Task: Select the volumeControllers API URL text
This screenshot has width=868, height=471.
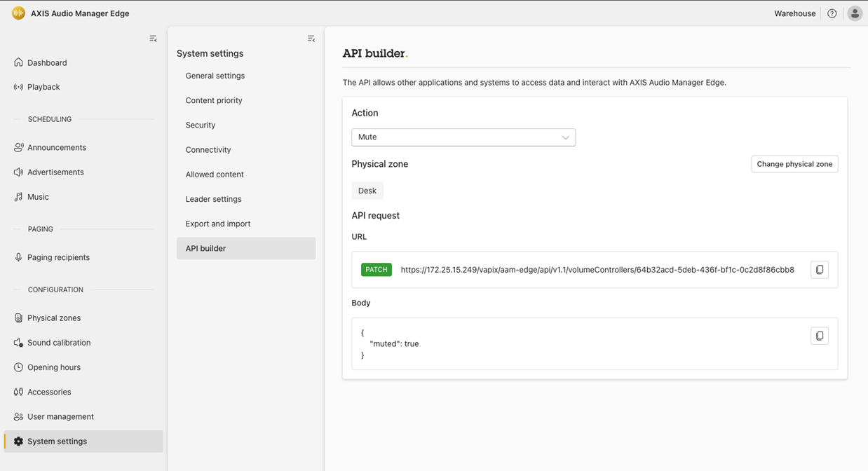Action: [x=597, y=270]
